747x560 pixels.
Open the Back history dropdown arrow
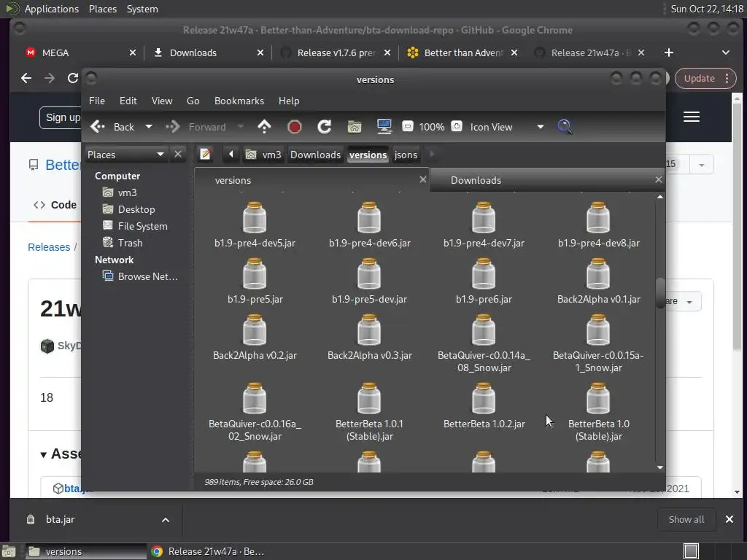[x=149, y=127]
